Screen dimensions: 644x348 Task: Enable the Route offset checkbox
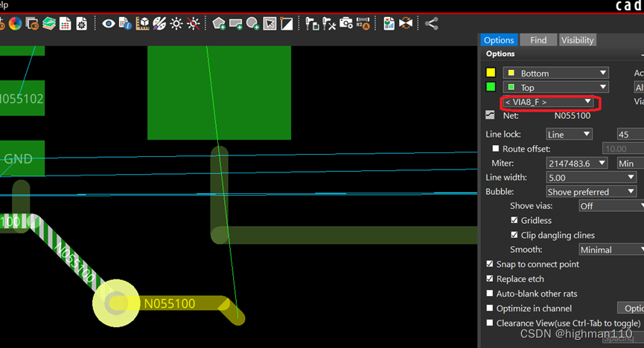(497, 149)
